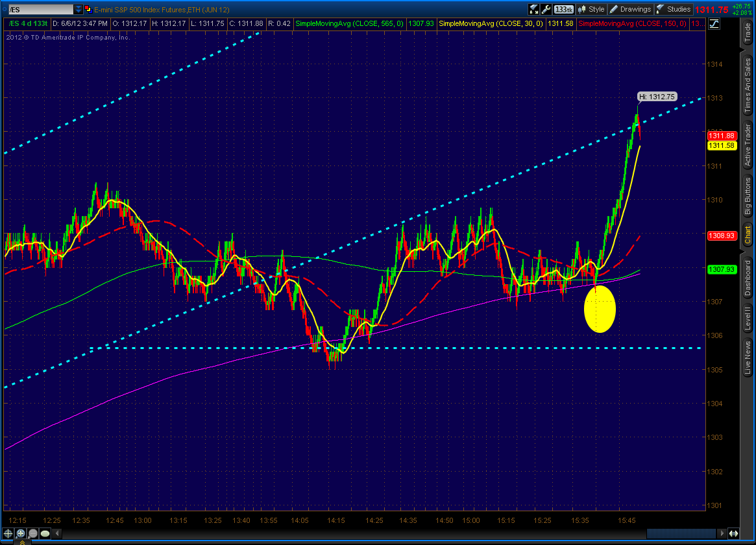Click the quick study flask icon
Screen dimensions: 756x545
pyautogui.click(x=533, y=9)
